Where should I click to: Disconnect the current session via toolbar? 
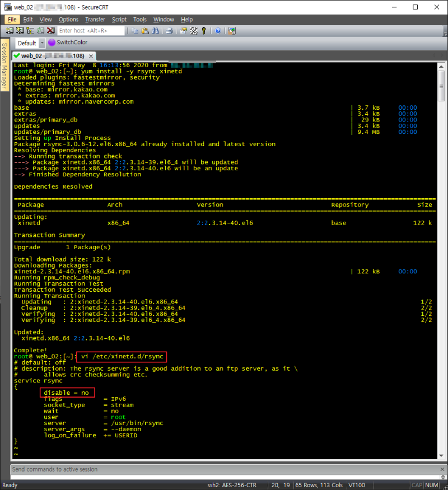point(50,31)
